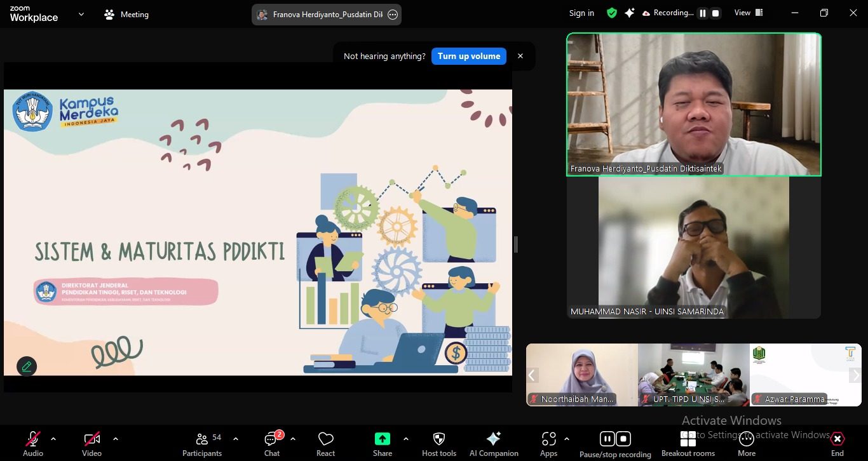The height and width of the screenshot is (461, 868).
Task: Dismiss the Not hearing anything notification
Action: point(520,56)
